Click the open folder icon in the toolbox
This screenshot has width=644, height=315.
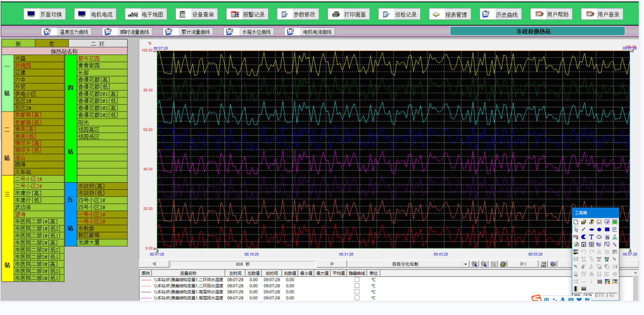click(x=584, y=222)
